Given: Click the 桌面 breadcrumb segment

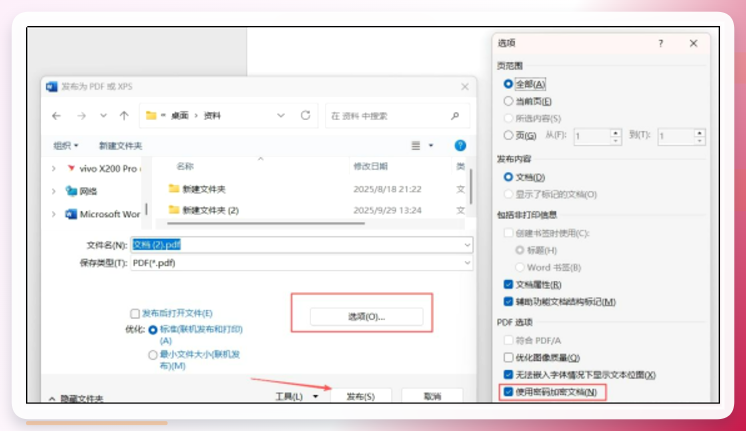Looking at the screenshot, I should pos(180,116).
